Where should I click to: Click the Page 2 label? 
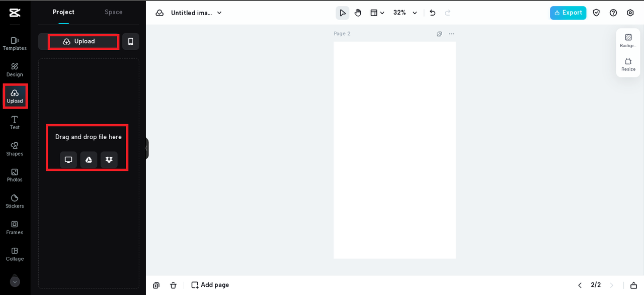point(342,34)
